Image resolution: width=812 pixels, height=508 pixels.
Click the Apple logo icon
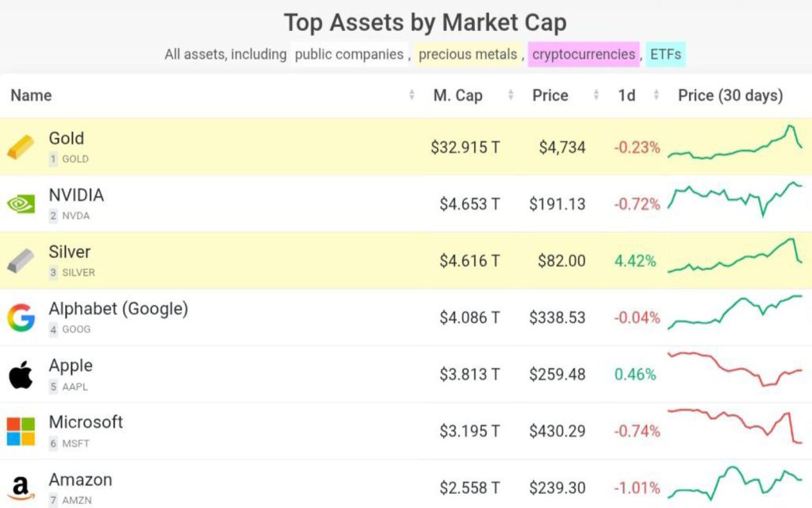(21, 375)
